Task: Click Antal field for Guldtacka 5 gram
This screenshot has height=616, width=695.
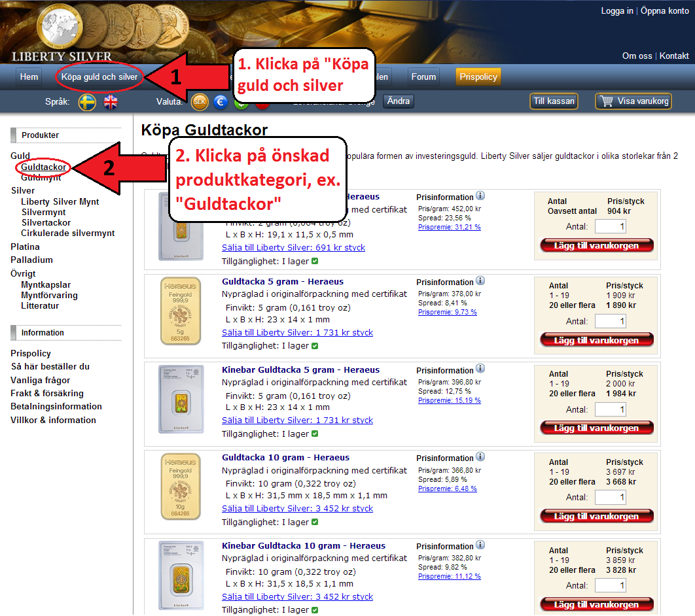Action: tap(611, 321)
